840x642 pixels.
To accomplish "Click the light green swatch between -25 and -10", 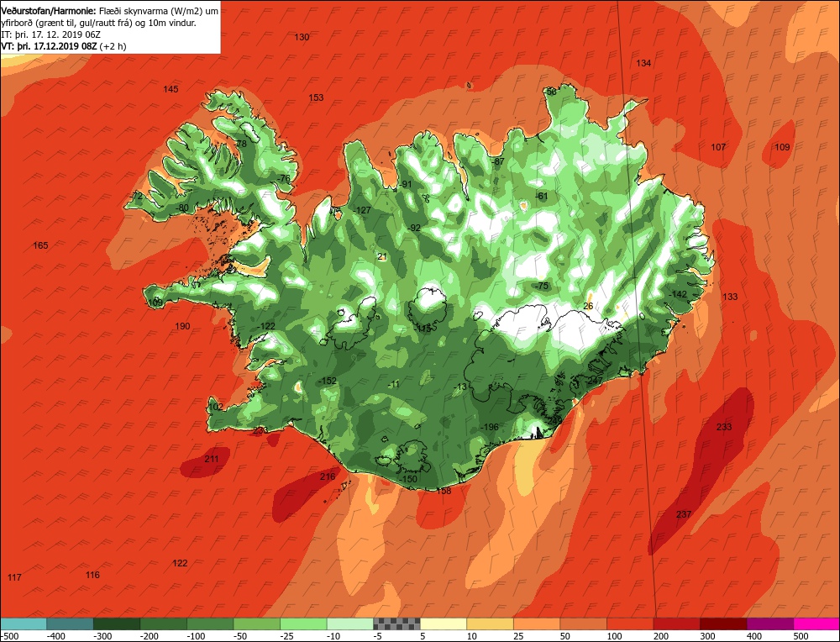I will (303, 624).
